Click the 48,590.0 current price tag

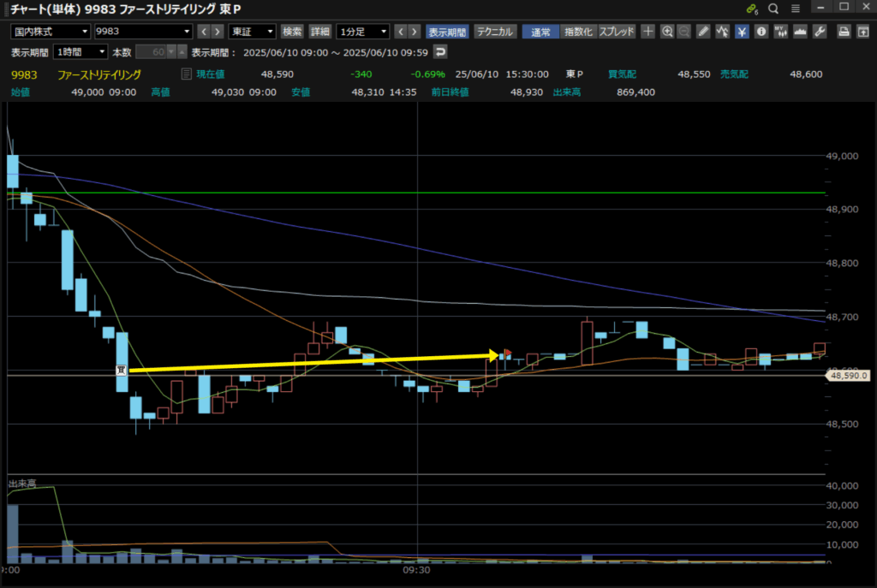pyautogui.click(x=849, y=376)
